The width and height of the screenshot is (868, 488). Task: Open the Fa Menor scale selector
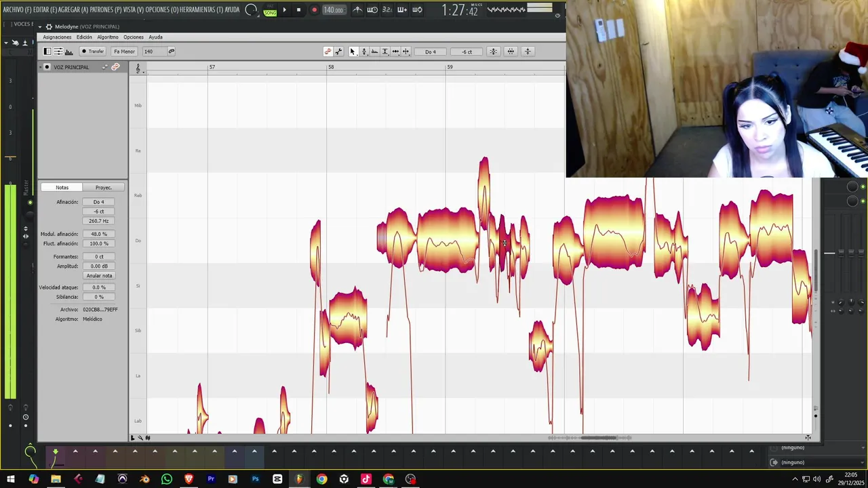(124, 52)
